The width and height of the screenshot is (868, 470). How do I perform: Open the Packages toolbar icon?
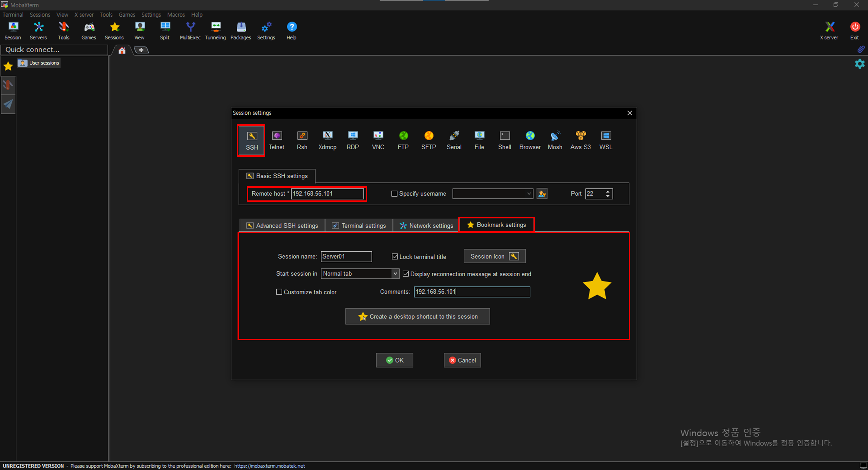point(241,31)
